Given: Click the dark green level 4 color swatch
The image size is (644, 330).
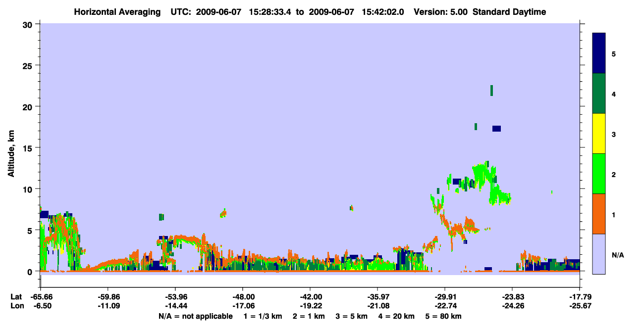Looking at the screenshot, I should (x=599, y=94).
